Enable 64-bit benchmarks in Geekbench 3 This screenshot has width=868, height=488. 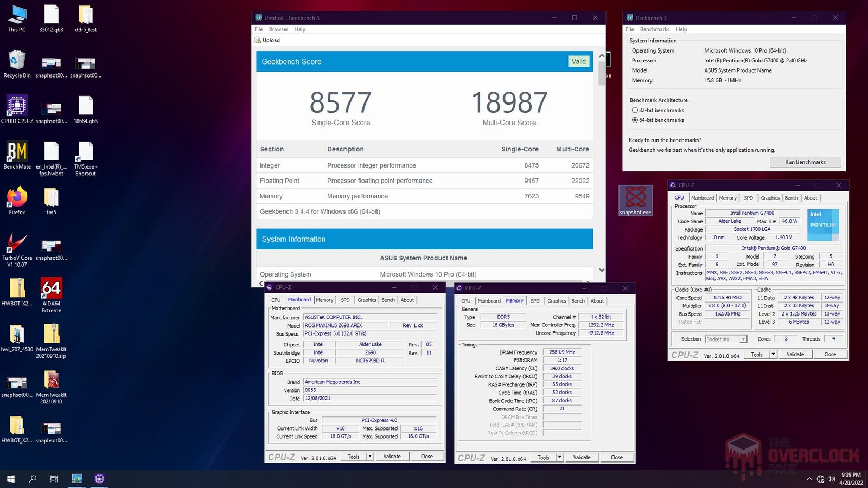pyautogui.click(x=635, y=120)
